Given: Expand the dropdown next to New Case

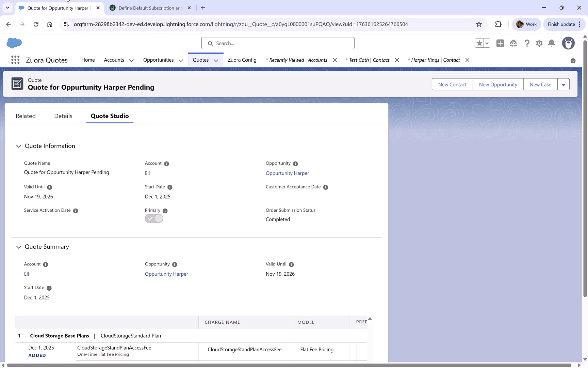Looking at the screenshot, I should [564, 84].
